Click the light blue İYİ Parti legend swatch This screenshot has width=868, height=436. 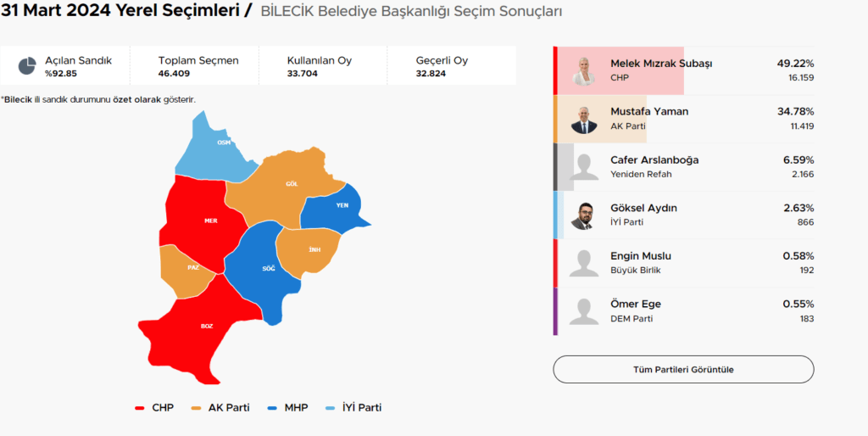pos(331,408)
